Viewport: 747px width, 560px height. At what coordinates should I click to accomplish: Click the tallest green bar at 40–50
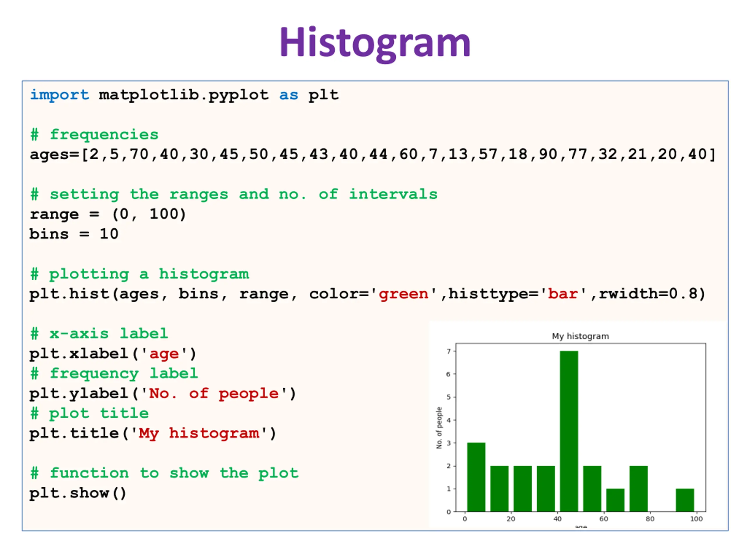(569, 431)
